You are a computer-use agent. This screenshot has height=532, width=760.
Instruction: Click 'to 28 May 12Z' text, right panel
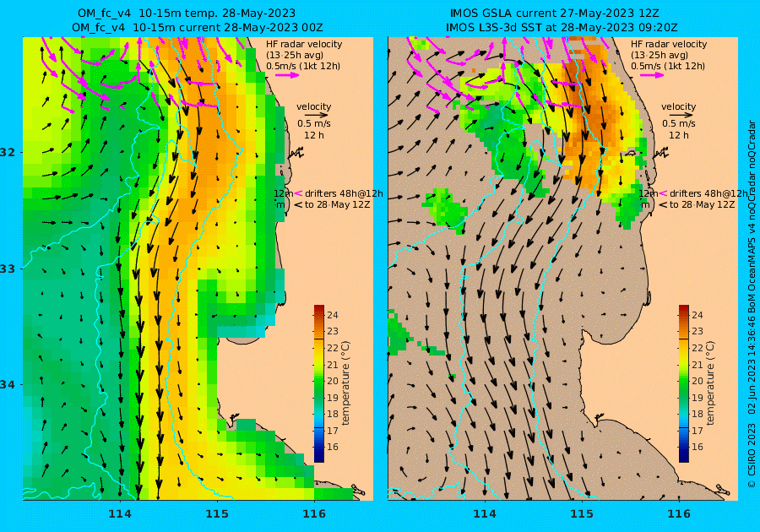(702, 204)
